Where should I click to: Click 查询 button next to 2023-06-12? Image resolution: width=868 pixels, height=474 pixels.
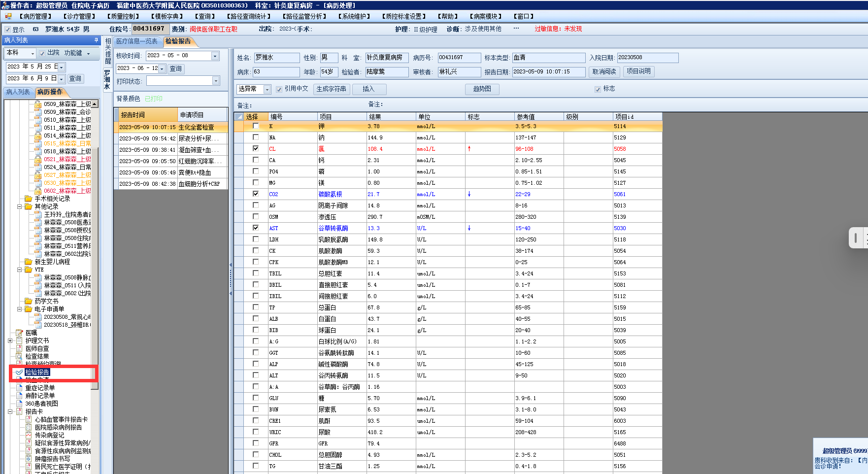tap(176, 68)
